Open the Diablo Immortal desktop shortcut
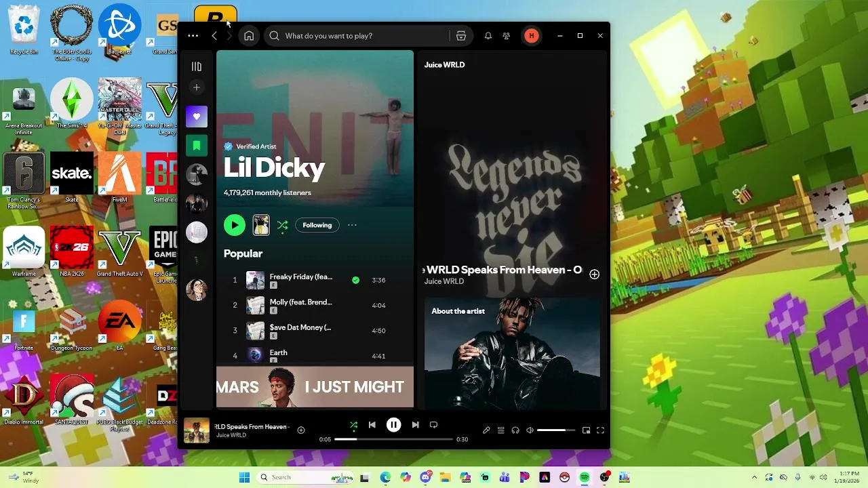The image size is (868, 488). coord(24,400)
